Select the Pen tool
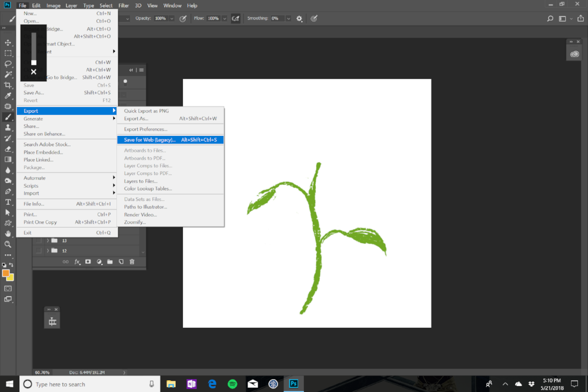Image resolution: width=588 pixels, height=392 pixels. point(8,191)
